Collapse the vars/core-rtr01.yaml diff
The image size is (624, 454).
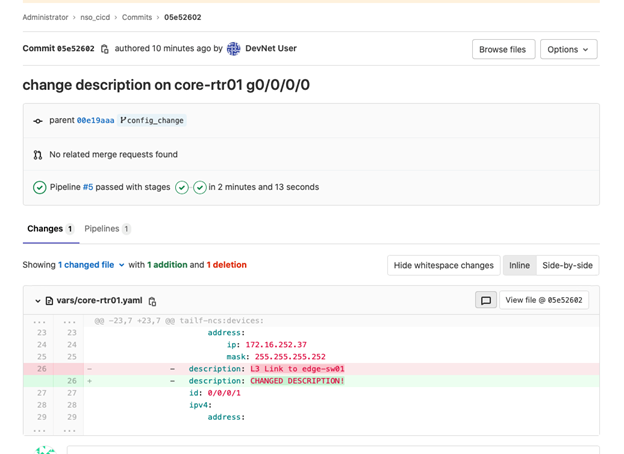click(38, 301)
